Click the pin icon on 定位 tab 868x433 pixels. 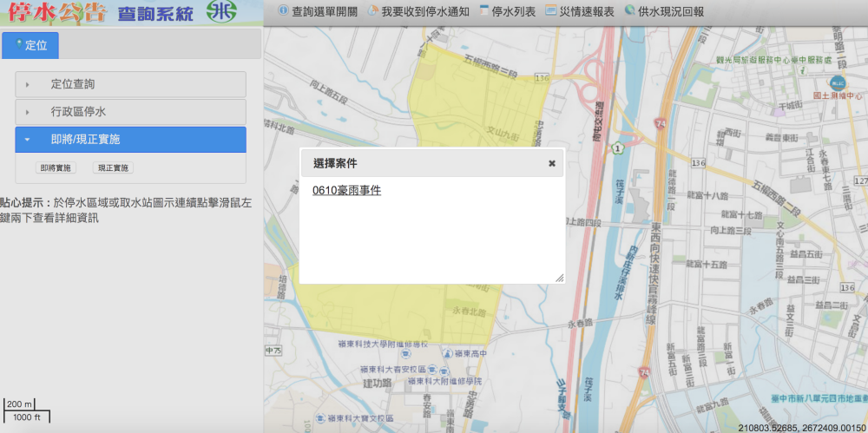point(20,43)
